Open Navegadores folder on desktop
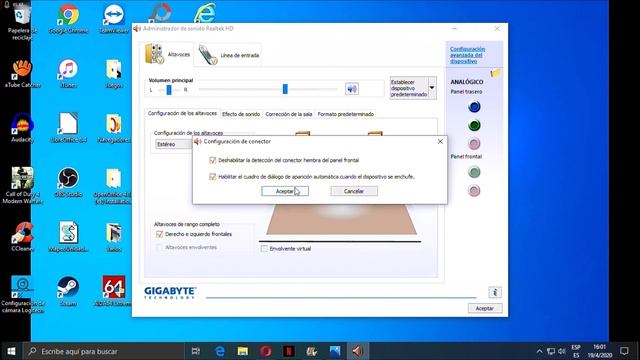640x360 pixels. point(114,128)
